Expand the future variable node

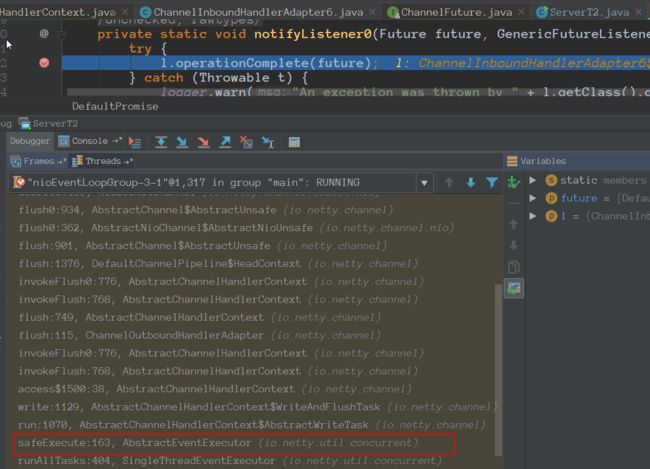click(533, 198)
